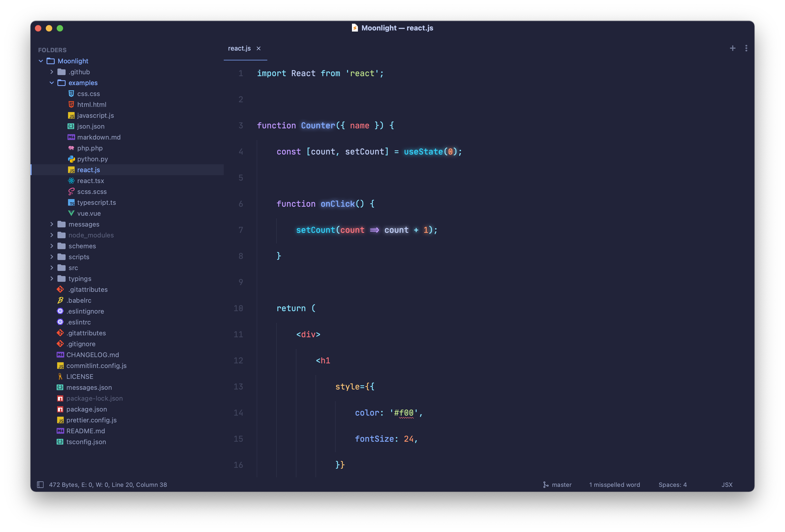Click the PHP elephant icon for php.php
This screenshot has height=532, width=785.
(71, 148)
